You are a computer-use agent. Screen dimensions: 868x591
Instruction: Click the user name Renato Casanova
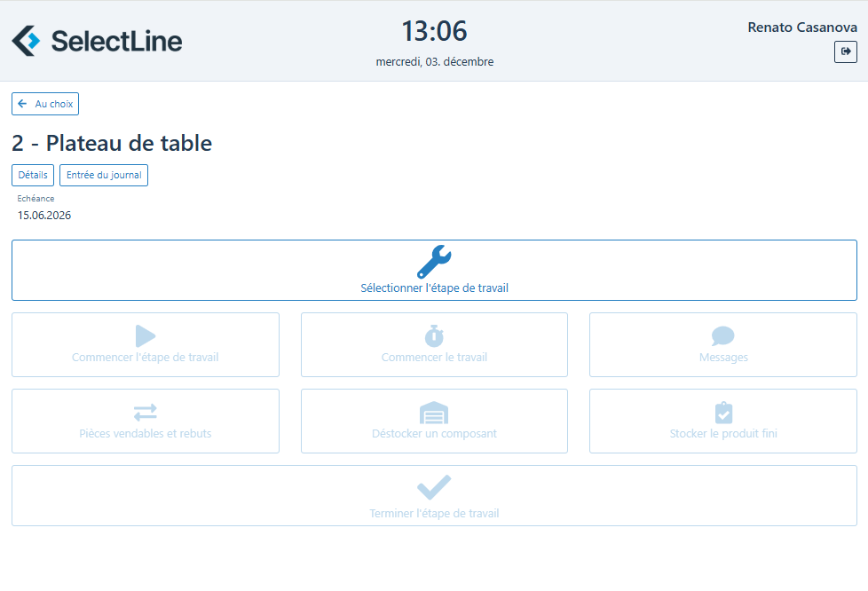tap(802, 28)
